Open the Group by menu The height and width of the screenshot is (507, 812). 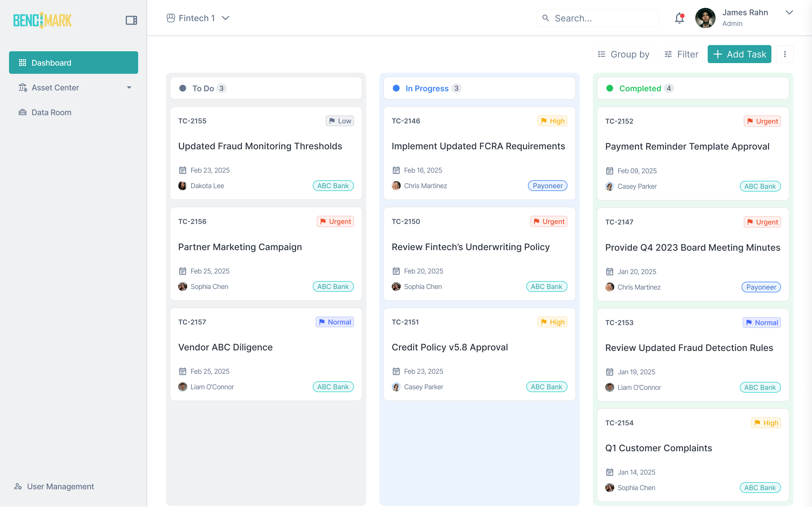623,54
